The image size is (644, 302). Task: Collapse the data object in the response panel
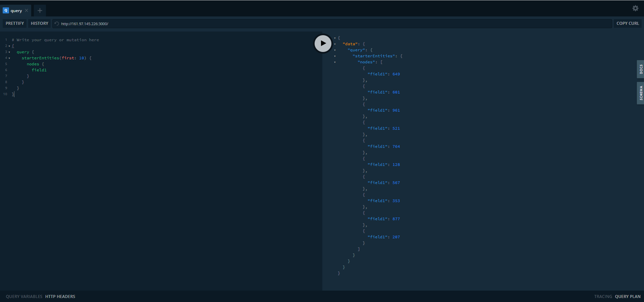[335, 44]
